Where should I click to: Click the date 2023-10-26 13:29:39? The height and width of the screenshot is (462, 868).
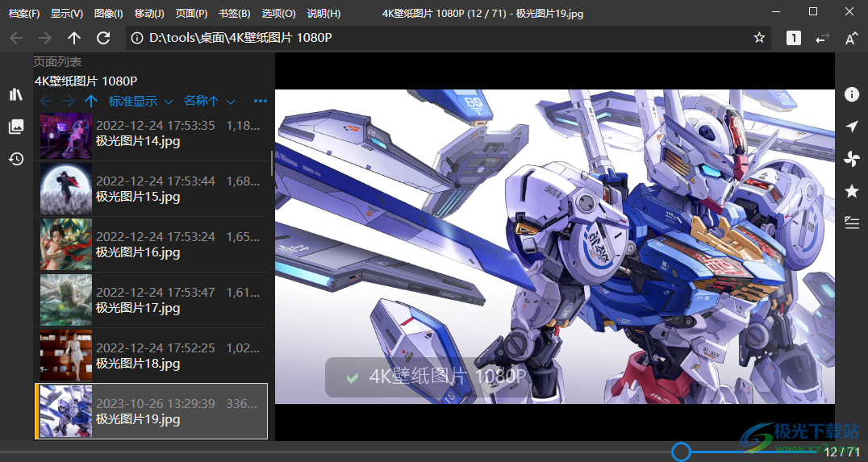156,403
